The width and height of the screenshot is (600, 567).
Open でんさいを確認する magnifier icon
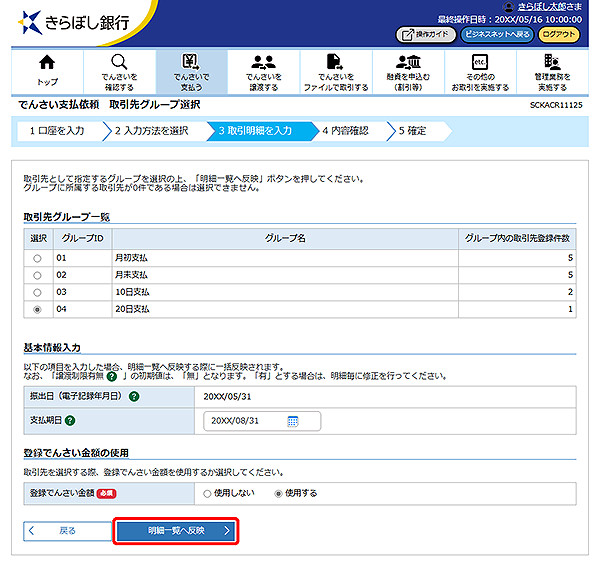(119, 63)
